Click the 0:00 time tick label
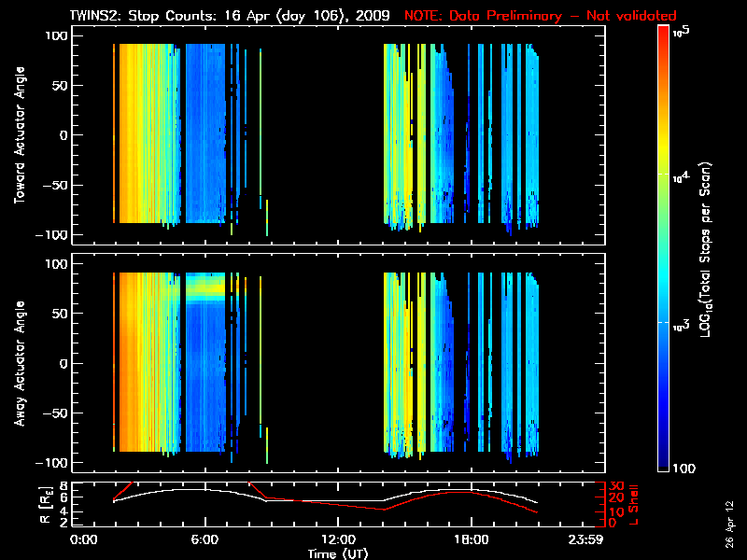 [x=84, y=539]
